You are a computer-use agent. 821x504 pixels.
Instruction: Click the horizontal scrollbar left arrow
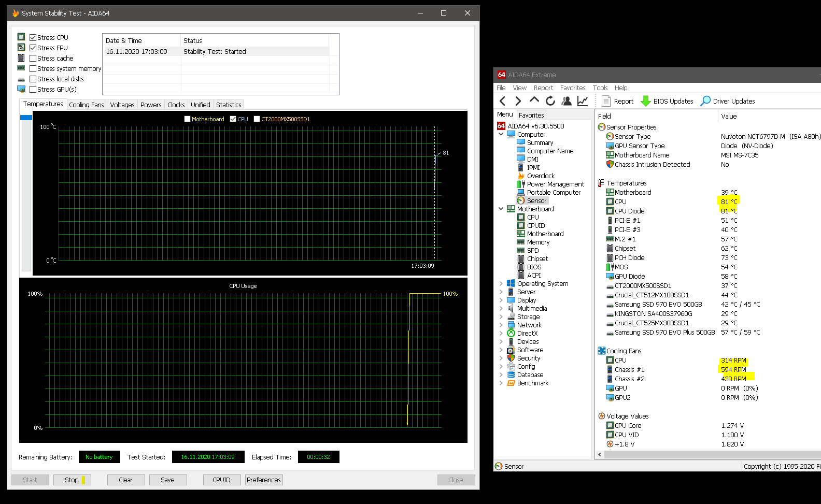coord(600,455)
